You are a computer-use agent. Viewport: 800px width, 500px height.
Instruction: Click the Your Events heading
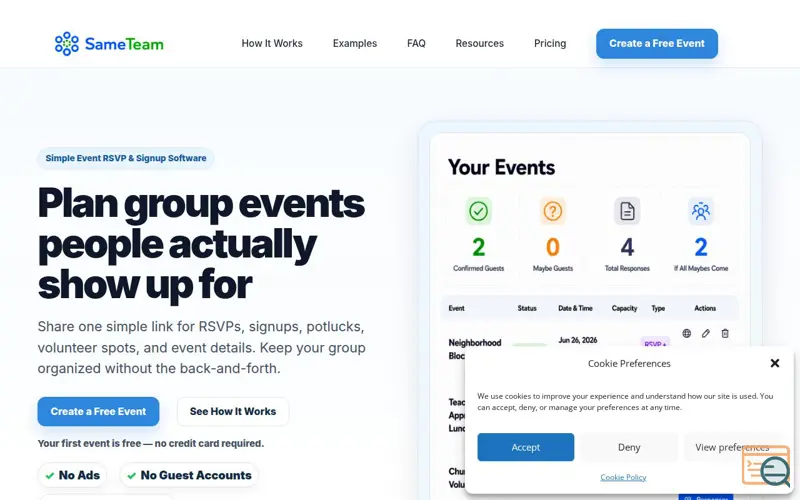point(502,167)
